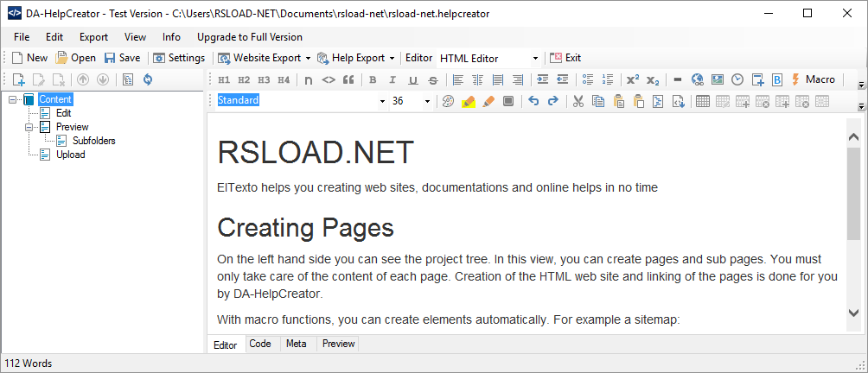Screen dimensions: 868x373
Task: Open the text color palette
Action: [448, 101]
